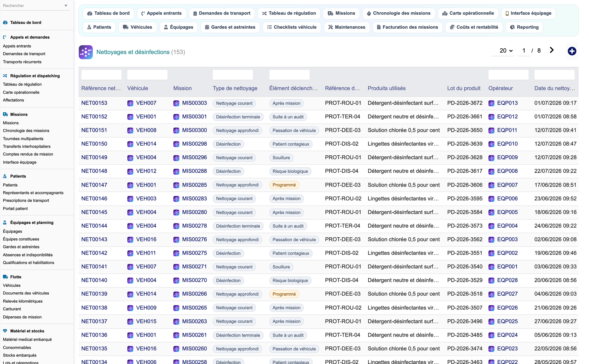This screenshot has height=364, width=589.
Task: Click the Tableau de bord sidebar icon
Action: point(5,22)
